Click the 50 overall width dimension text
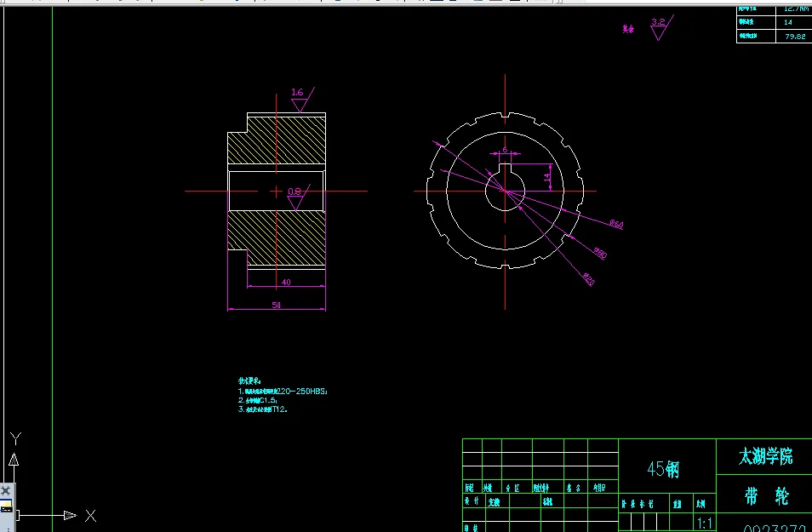The image size is (812, 532). point(277,305)
